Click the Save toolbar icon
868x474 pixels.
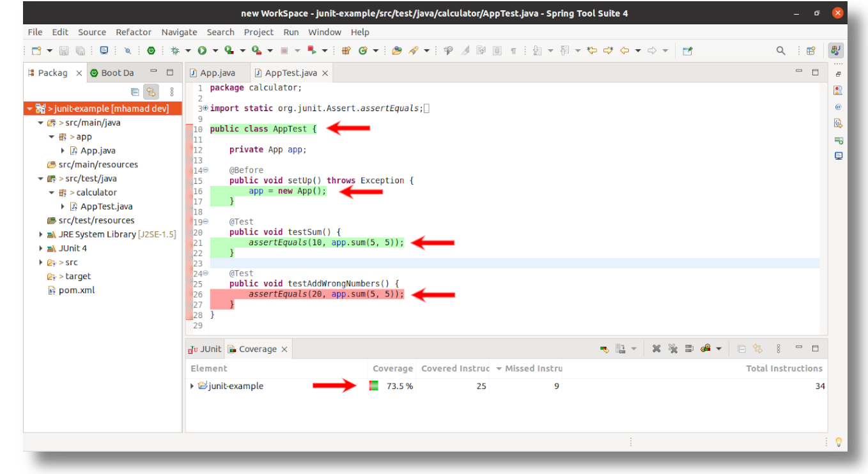click(64, 50)
